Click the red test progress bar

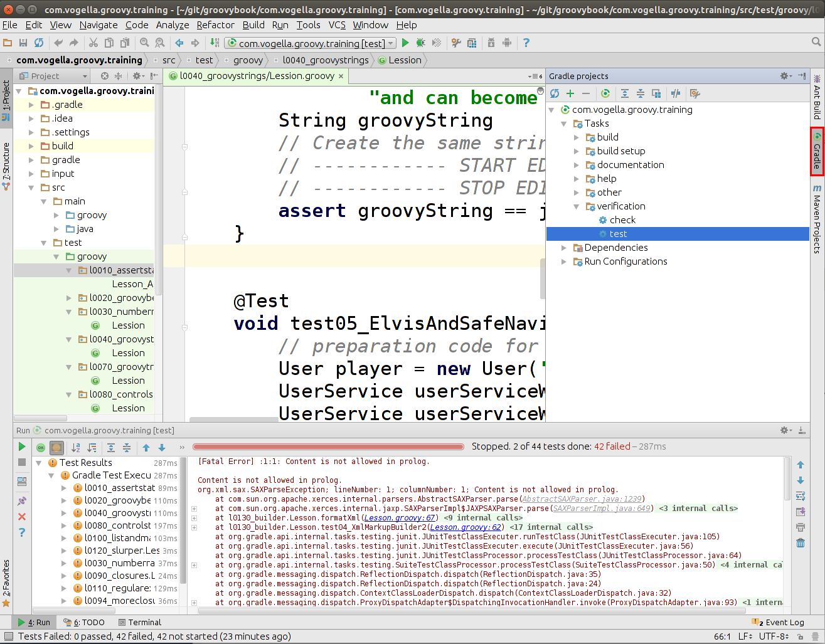pyautogui.click(x=329, y=447)
